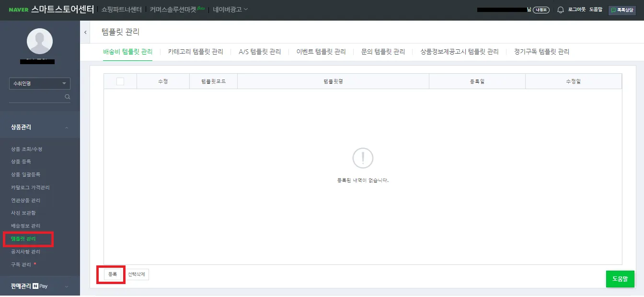Open 상품 일괄등록 menu item

(x=25, y=175)
